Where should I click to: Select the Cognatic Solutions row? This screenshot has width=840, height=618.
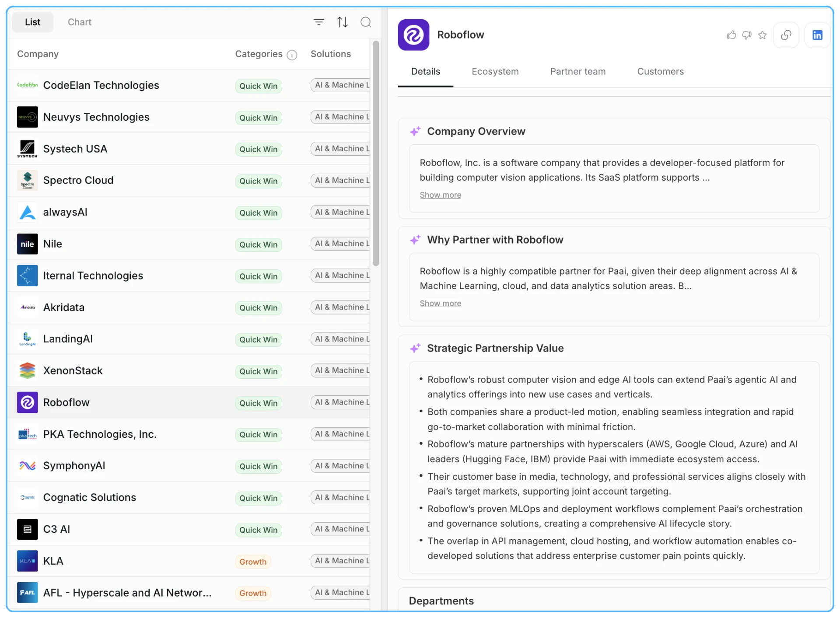coord(189,498)
